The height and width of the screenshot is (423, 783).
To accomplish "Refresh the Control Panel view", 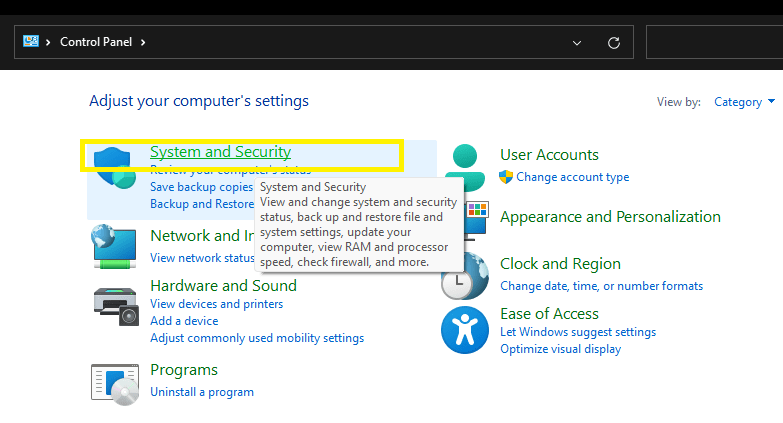I will [x=614, y=43].
